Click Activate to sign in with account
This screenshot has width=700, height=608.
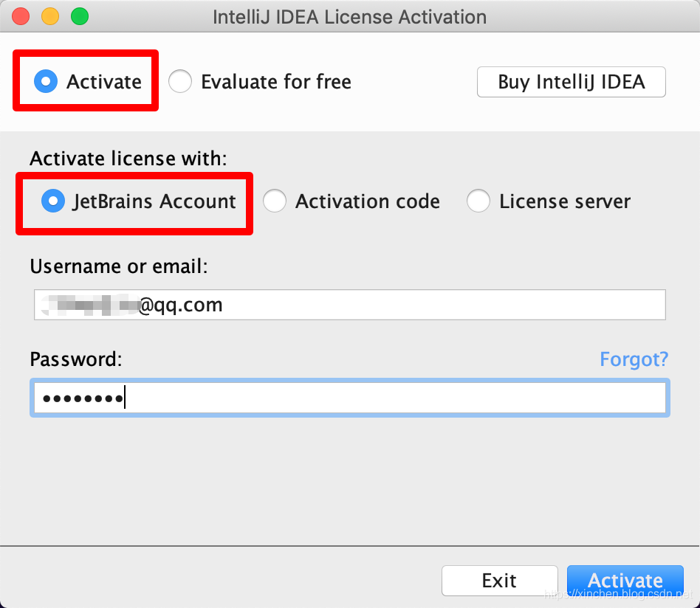(x=625, y=580)
